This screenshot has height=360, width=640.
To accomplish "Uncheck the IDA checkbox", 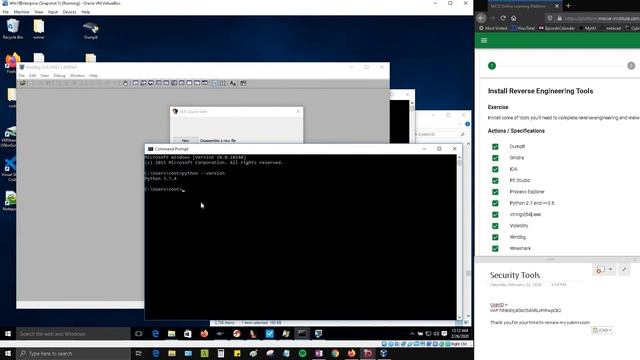I will click(495, 169).
